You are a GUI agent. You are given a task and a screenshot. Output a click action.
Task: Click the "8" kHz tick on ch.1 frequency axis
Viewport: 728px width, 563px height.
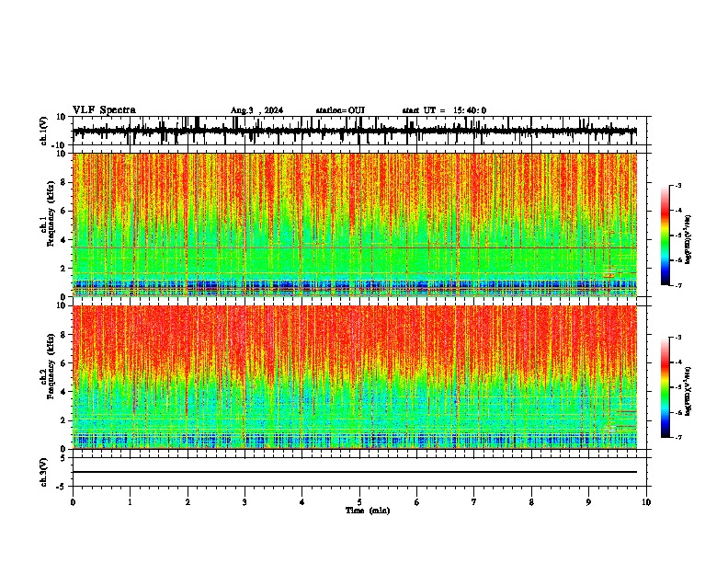pyautogui.click(x=63, y=182)
